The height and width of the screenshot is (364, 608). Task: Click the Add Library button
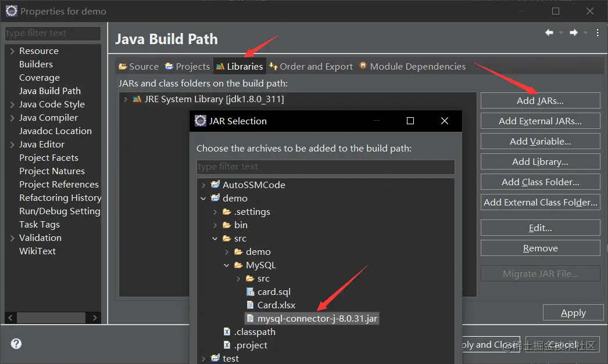click(x=540, y=161)
